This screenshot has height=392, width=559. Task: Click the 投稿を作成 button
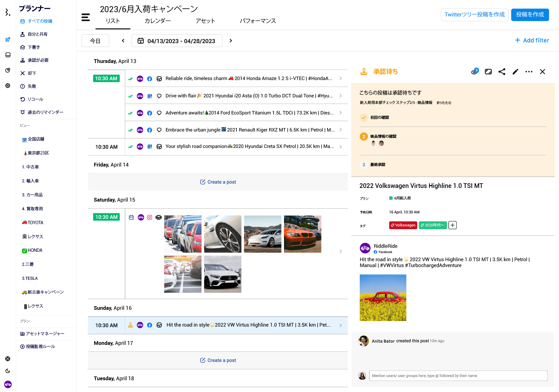(x=530, y=15)
